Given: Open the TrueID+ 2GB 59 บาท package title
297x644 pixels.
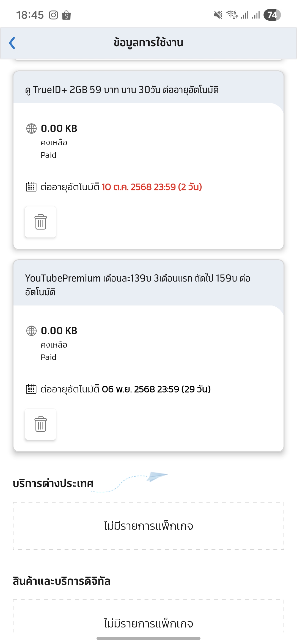Looking at the screenshot, I should click(x=122, y=90).
